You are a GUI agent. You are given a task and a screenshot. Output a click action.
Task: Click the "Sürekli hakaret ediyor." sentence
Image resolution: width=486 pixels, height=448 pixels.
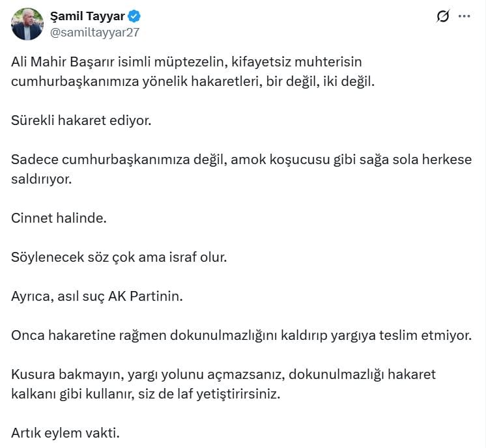coord(81,121)
